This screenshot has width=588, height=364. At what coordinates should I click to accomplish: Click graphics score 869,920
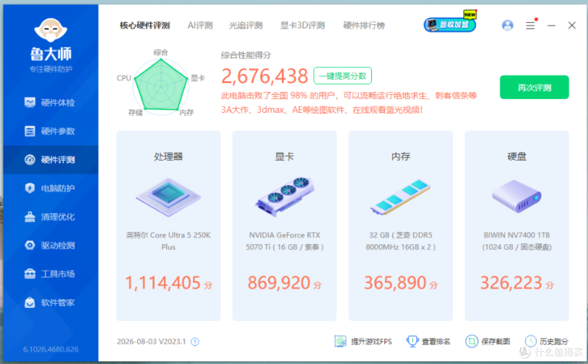click(x=279, y=282)
